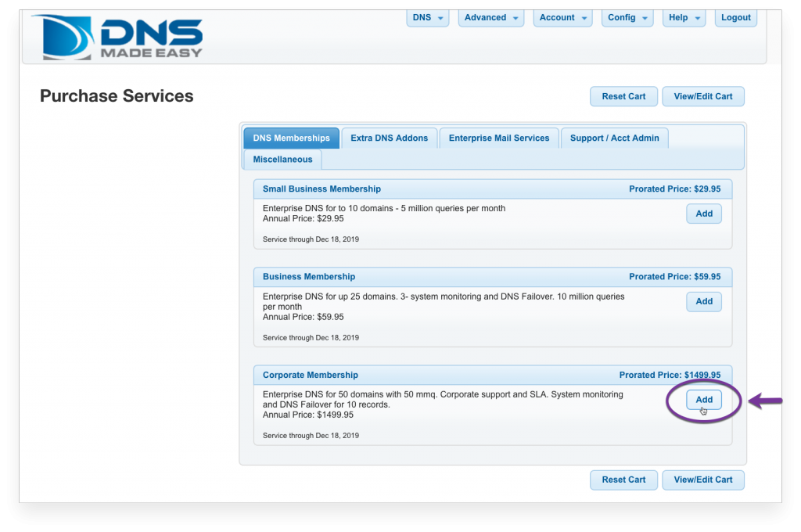
Task: Add Corporate Membership to cart
Action: tap(704, 400)
